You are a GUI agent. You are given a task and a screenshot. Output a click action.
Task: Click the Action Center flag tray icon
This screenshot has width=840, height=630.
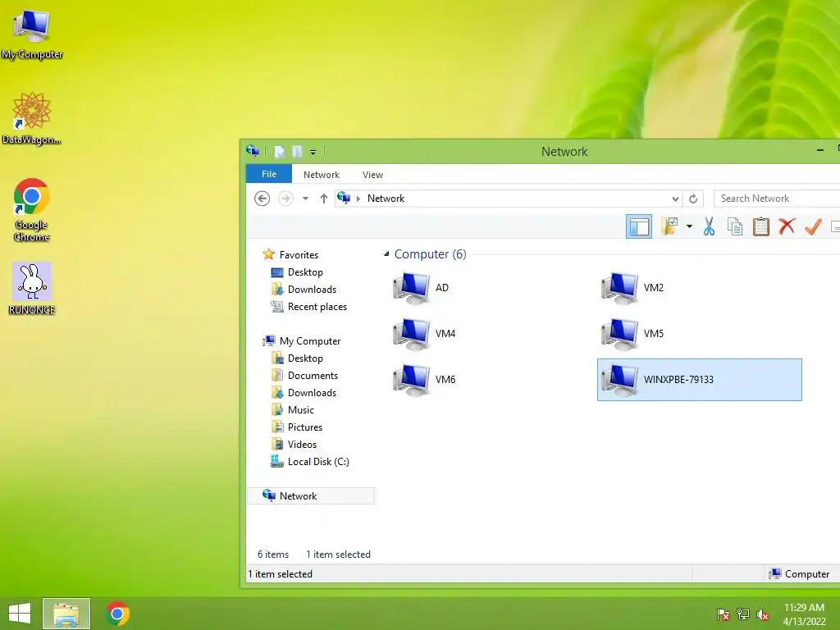[x=723, y=614]
